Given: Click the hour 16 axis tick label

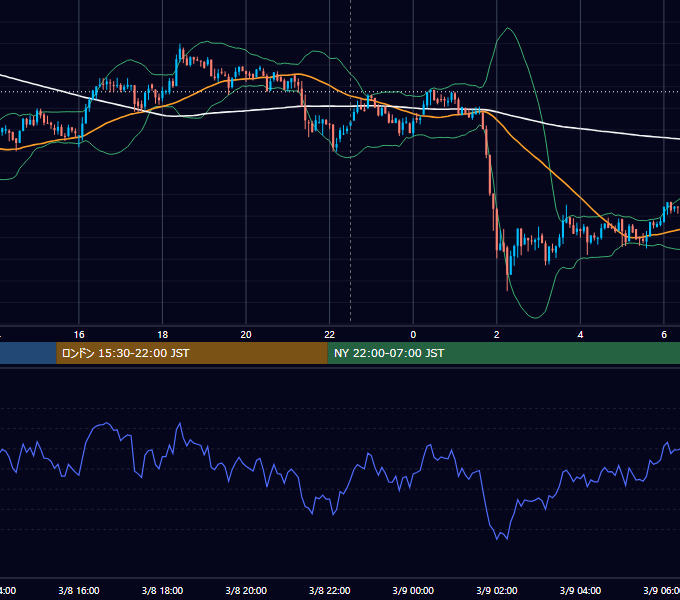Looking at the screenshot, I should click(79, 335).
